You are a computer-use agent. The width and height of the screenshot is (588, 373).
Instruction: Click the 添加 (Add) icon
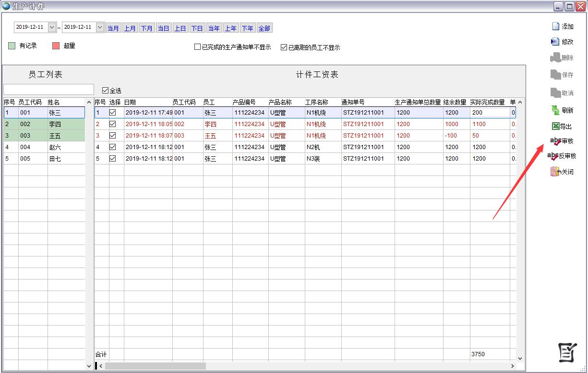tap(555, 26)
